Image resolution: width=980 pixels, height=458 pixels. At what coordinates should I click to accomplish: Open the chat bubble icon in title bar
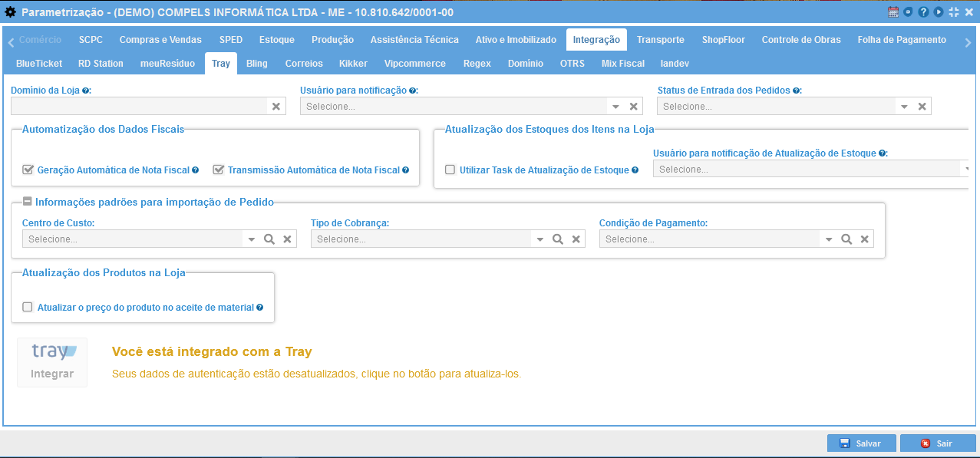point(909,12)
